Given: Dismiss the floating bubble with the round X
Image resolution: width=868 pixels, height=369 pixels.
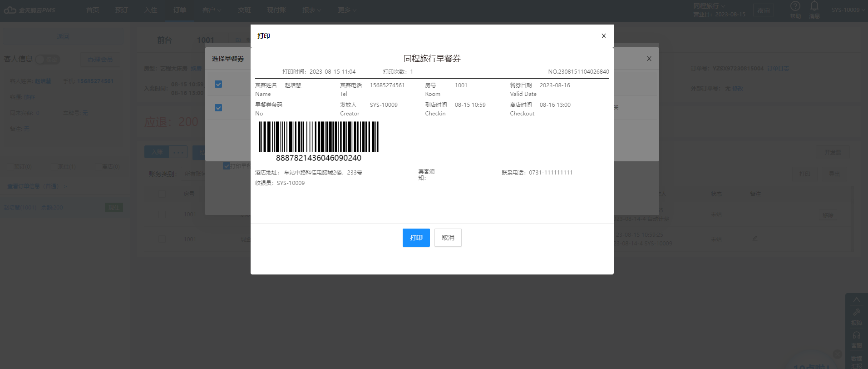Looking at the screenshot, I should point(837,354).
